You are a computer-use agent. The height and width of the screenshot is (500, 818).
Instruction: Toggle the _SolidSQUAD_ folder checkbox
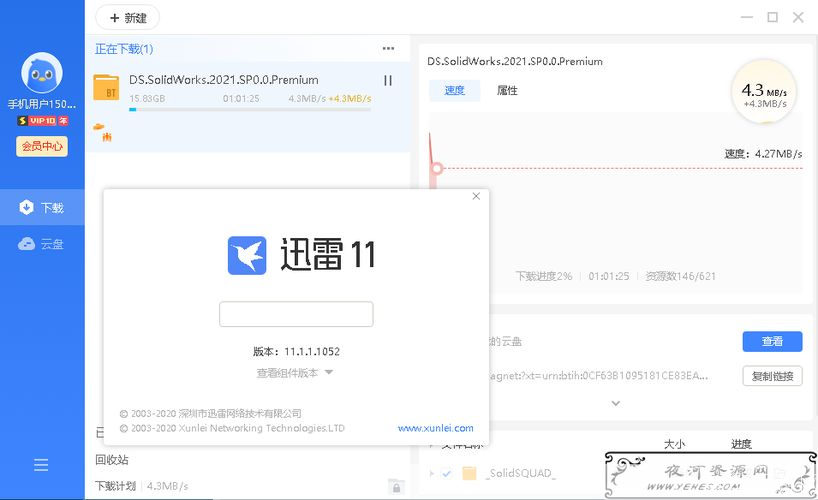tap(446, 473)
